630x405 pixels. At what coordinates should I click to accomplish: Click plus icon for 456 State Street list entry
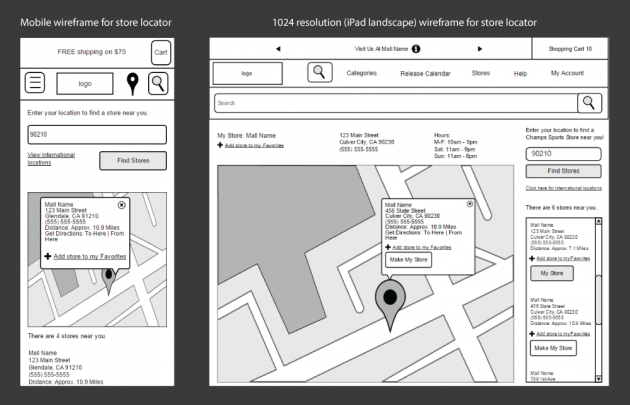point(532,333)
